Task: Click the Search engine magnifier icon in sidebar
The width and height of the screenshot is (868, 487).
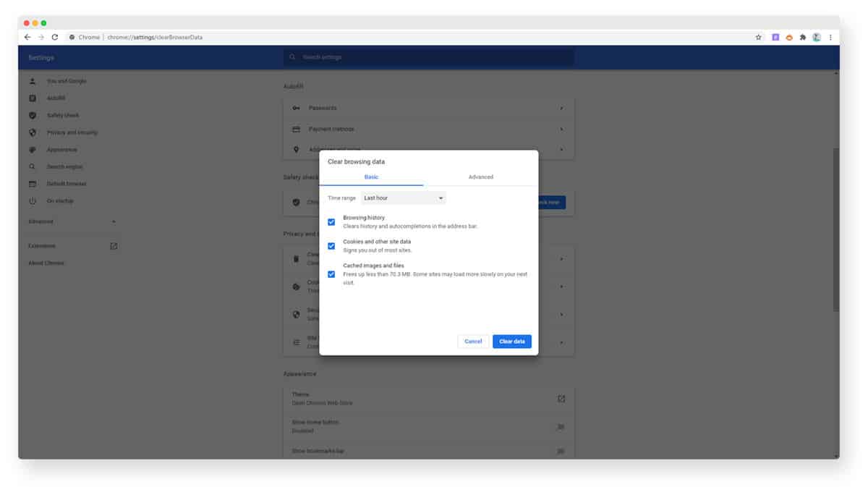Action: (x=33, y=166)
